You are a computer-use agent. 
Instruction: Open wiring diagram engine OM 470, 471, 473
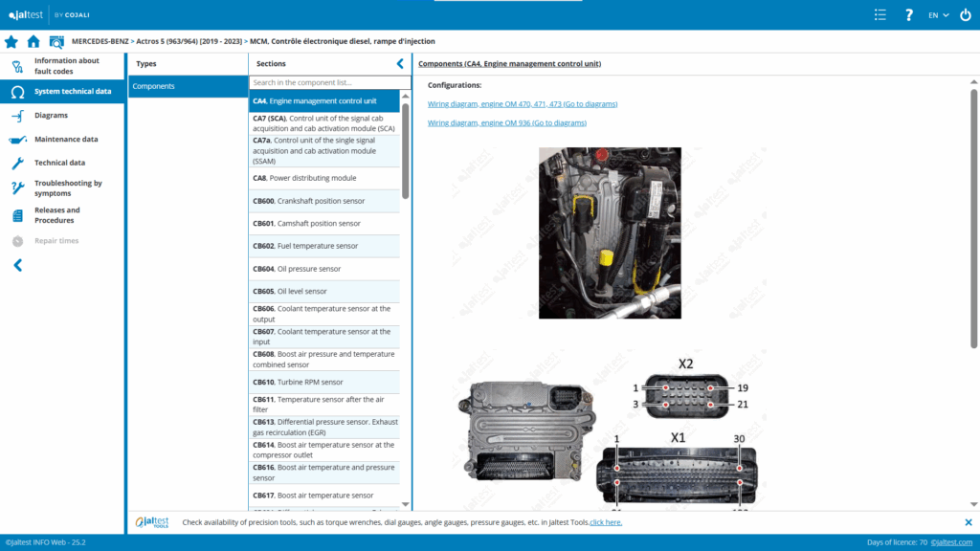(x=522, y=103)
